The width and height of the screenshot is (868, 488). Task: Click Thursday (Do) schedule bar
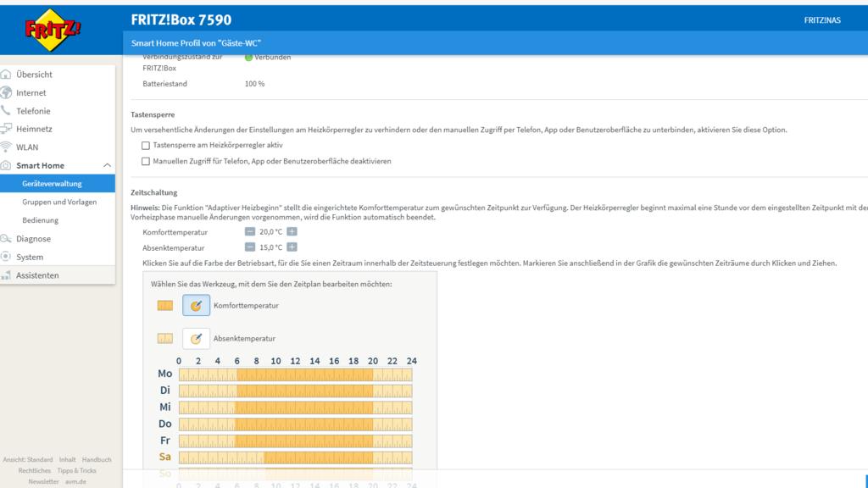click(x=295, y=424)
